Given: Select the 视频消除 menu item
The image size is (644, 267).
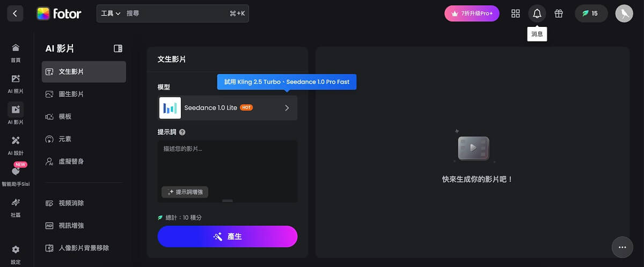Looking at the screenshot, I should point(84,203).
